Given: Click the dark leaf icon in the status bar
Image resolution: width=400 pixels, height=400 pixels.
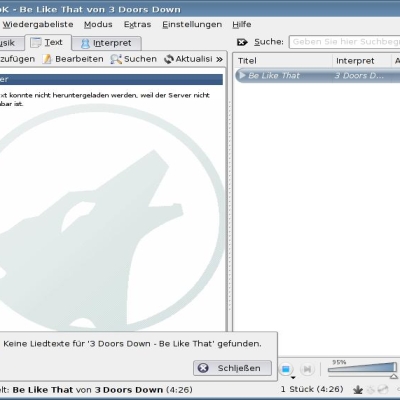Looking at the screenshot, I should point(358,389).
